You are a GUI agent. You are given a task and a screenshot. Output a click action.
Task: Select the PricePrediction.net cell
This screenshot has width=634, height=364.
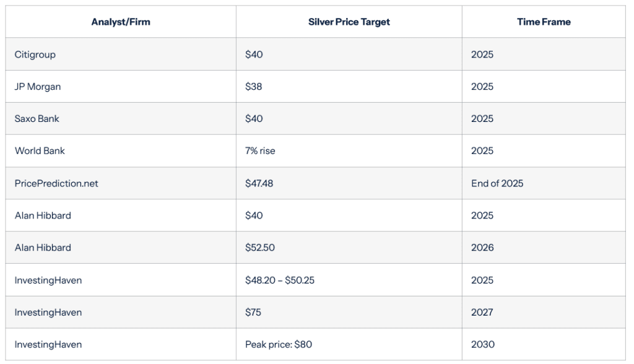point(56,183)
